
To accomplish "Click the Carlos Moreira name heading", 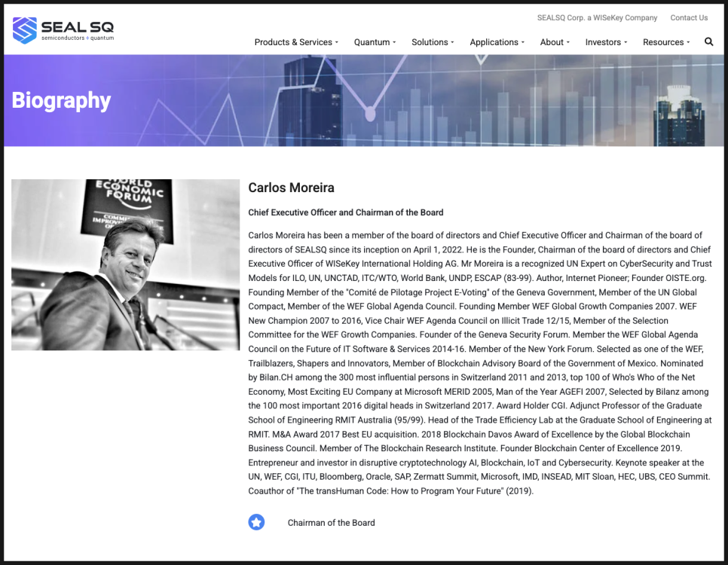I will tap(291, 188).
